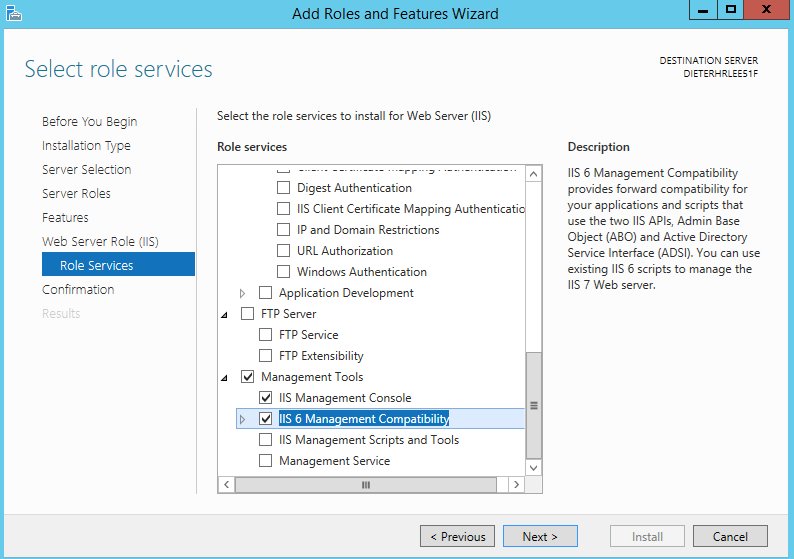Screen dimensions: 794x559
Task: Click the vertical scrollbar up arrow
Action: pos(533,174)
